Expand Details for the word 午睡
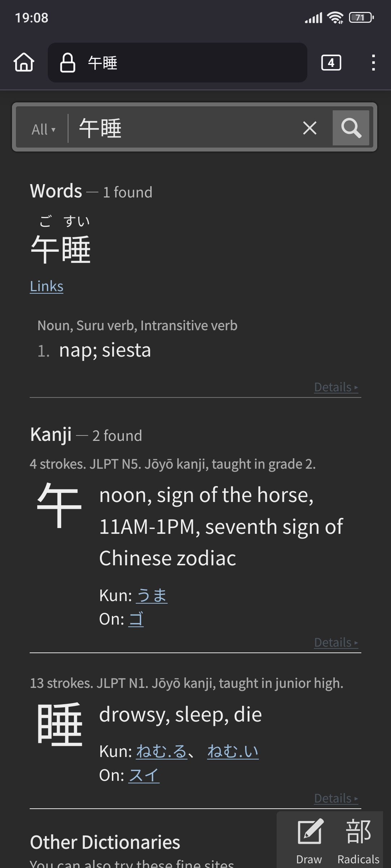 336,387
